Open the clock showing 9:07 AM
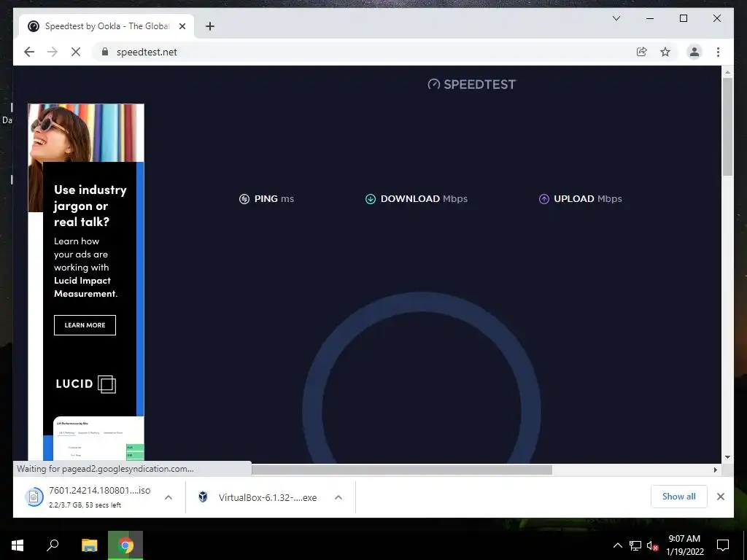747x560 pixels. (684, 545)
